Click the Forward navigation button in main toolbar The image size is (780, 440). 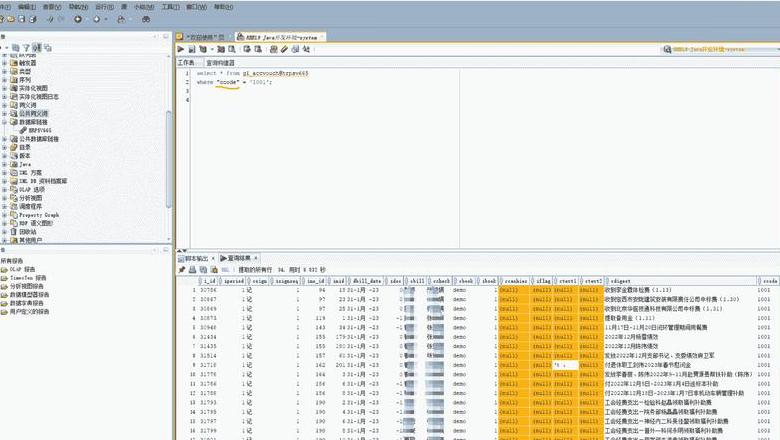97,19
